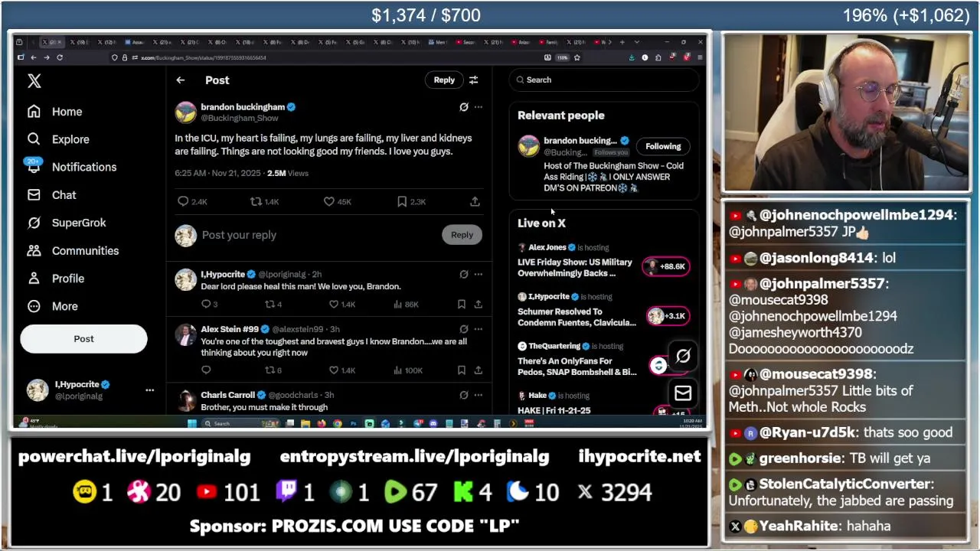Toggle Following button for brandon buckingham
This screenshot has height=551, width=980.
(663, 146)
